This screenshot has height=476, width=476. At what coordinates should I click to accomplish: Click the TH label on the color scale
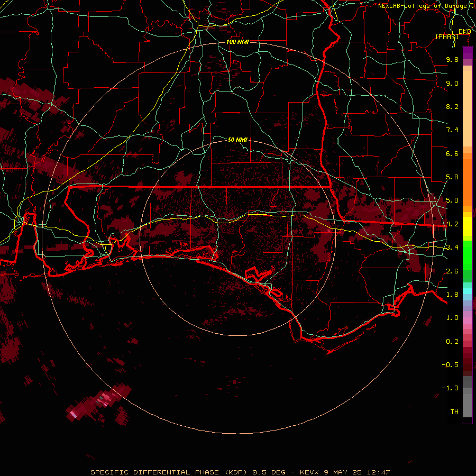[x=454, y=412]
